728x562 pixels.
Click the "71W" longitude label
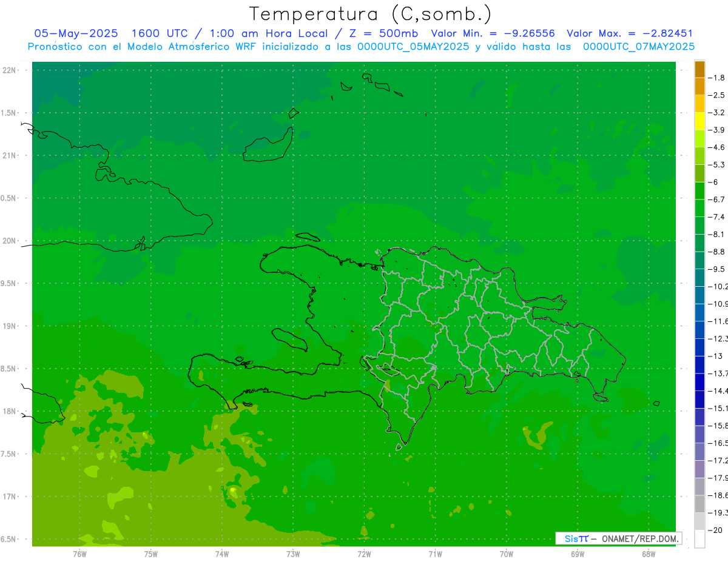tap(435, 554)
